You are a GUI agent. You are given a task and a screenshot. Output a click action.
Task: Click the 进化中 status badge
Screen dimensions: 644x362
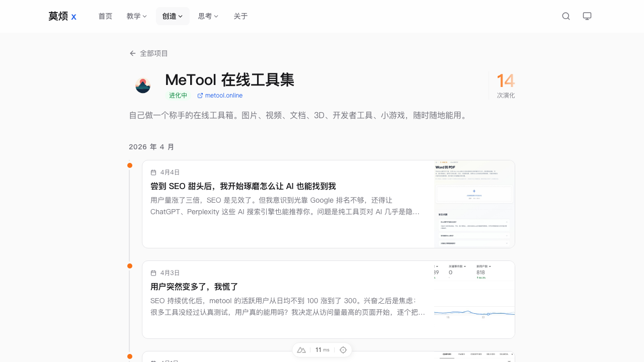pos(178,95)
